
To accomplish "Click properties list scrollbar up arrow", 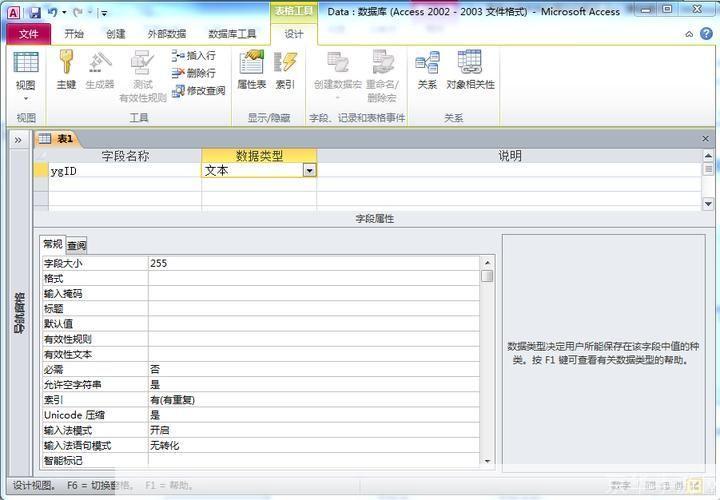I will (487, 263).
